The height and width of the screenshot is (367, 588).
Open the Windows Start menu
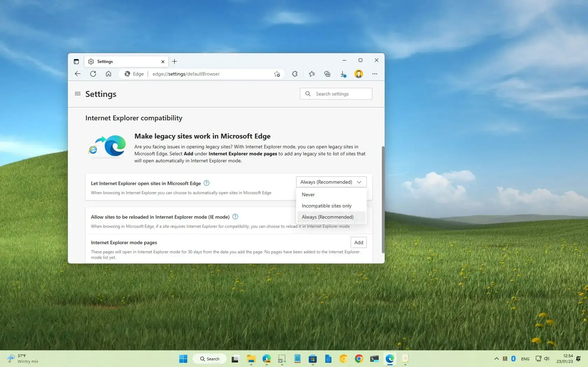[x=183, y=359]
